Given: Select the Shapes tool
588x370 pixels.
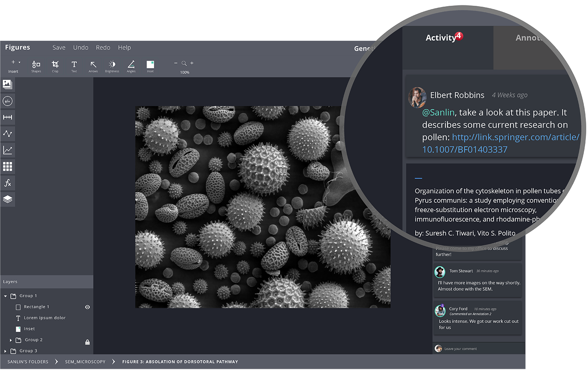Looking at the screenshot, I should pyautogui.click(x=36, y=66).
